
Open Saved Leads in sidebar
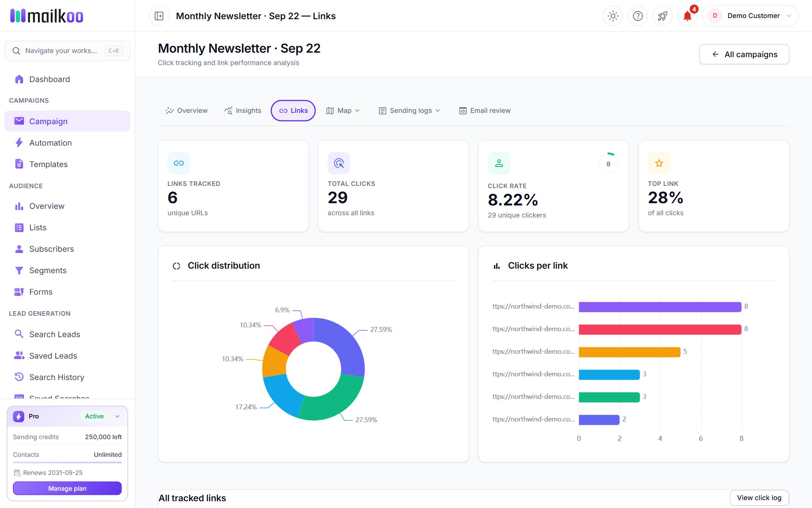click(x=67, y=356)
